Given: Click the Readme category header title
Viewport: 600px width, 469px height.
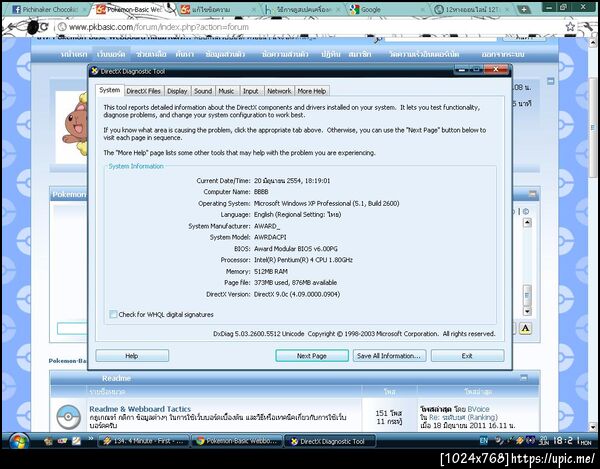Looking at the screenshot, I should tap(116, 378).
